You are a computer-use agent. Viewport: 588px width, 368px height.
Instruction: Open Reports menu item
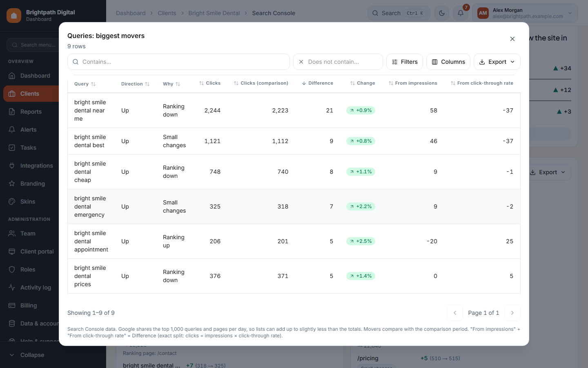(31, 112)
